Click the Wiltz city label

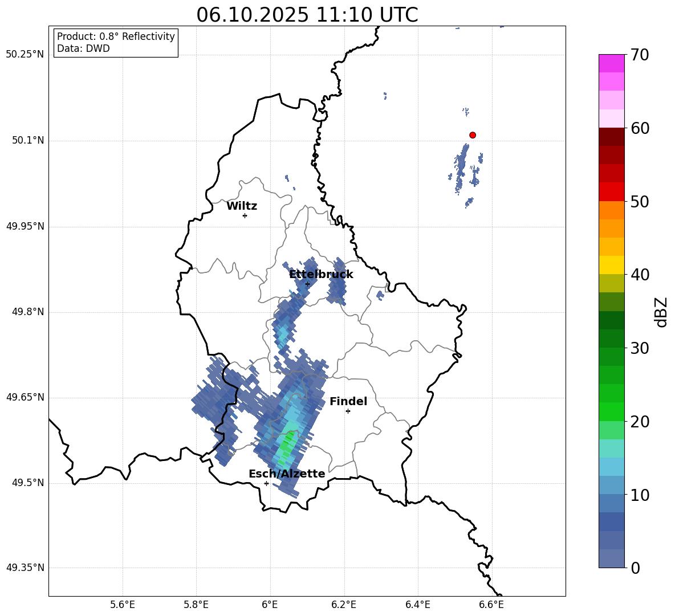pos(242,206)
